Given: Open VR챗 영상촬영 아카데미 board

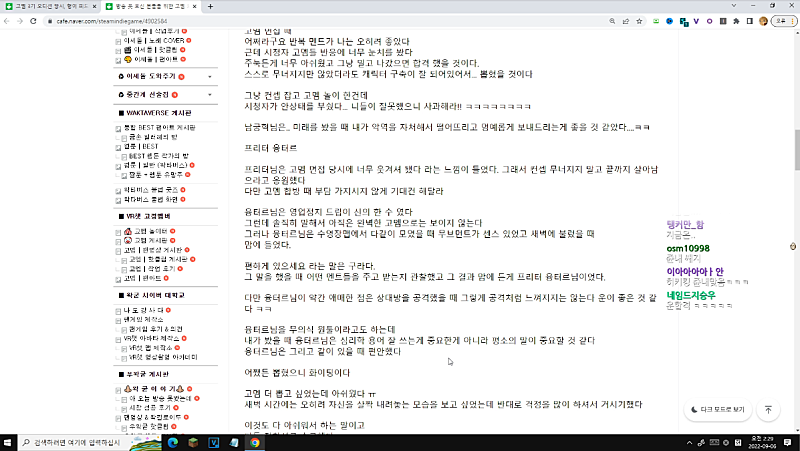Looking at the screenshot, I should [163, 357].
